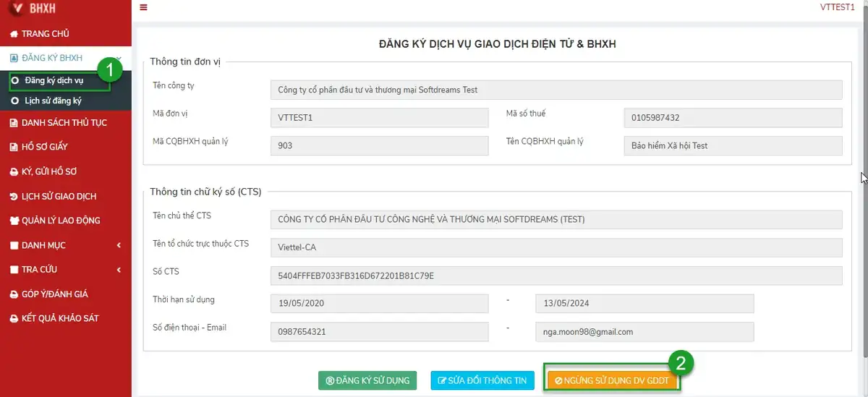View LỊCH SỬ GIAO DỊCH
868x397 pixels.
click(59, 196)
